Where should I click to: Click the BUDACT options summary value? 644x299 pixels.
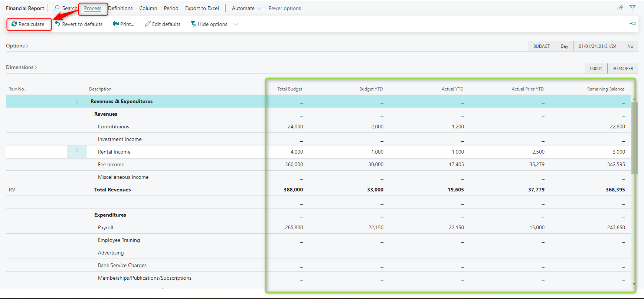[x=542, y=46]
